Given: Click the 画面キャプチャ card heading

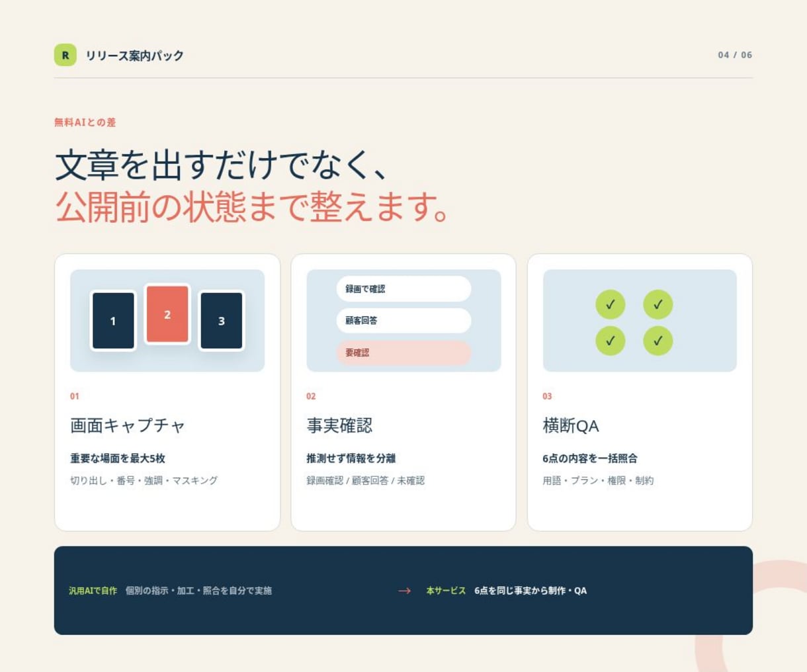Looking at the screenshot, I should pyautogui.click(x=128, y=425).
